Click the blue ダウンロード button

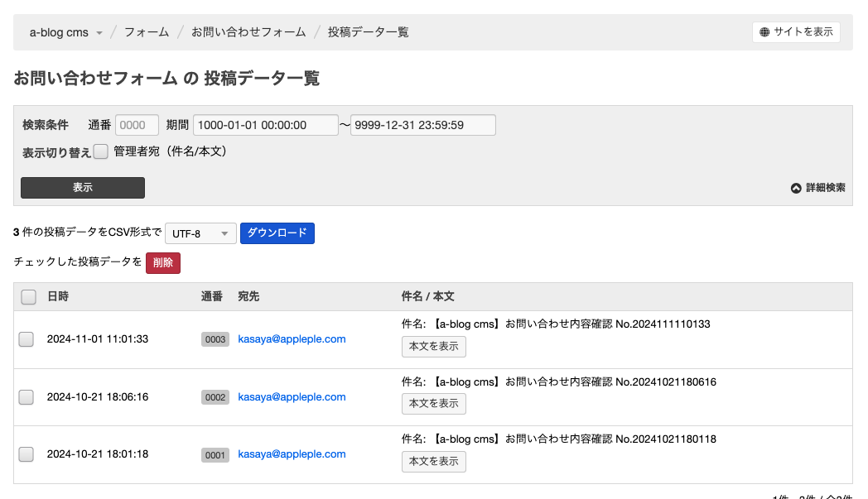coord(277,233)
